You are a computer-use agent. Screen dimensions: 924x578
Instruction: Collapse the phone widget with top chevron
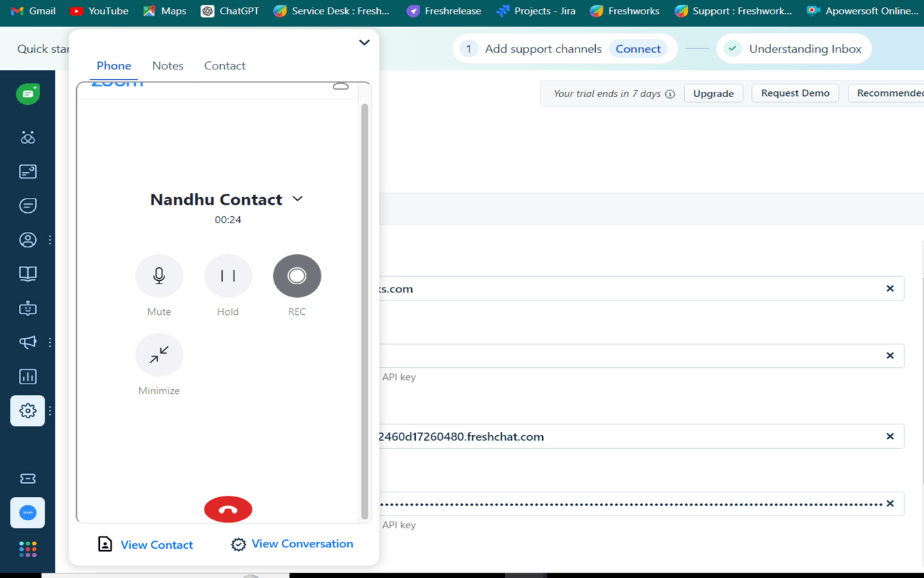pos(364,42)
